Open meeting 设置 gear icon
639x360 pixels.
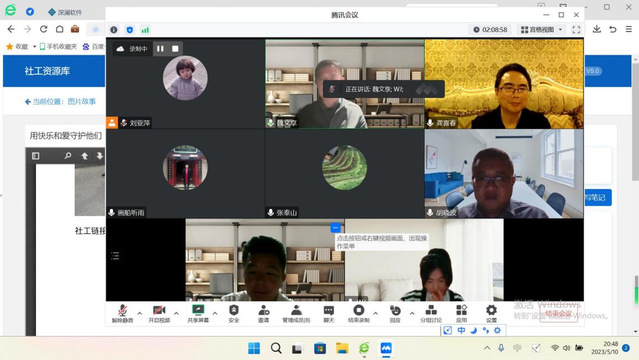point(491,314)
